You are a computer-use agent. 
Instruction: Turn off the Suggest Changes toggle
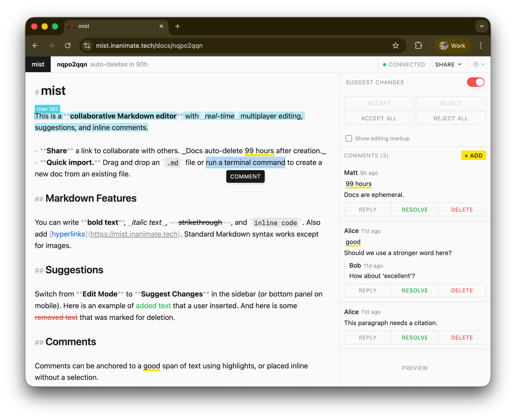click(475, 82)
